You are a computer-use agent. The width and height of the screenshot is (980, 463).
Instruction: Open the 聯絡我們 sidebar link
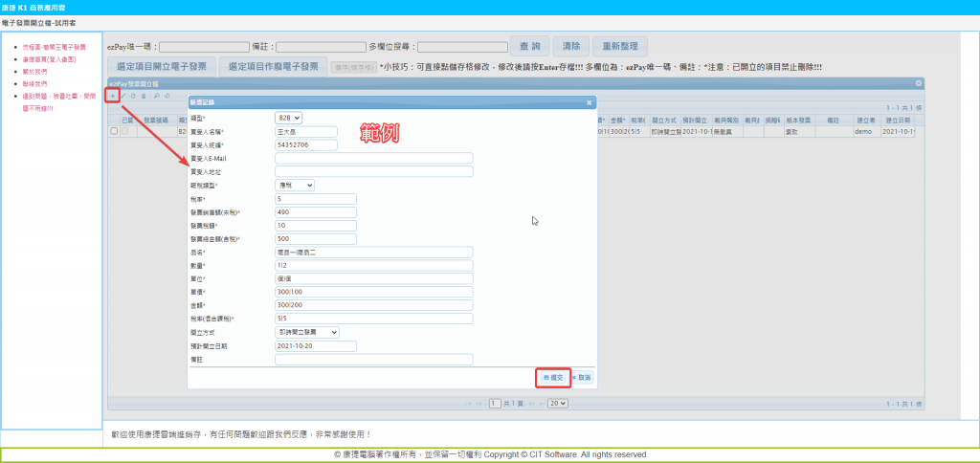tap(34, 84)
